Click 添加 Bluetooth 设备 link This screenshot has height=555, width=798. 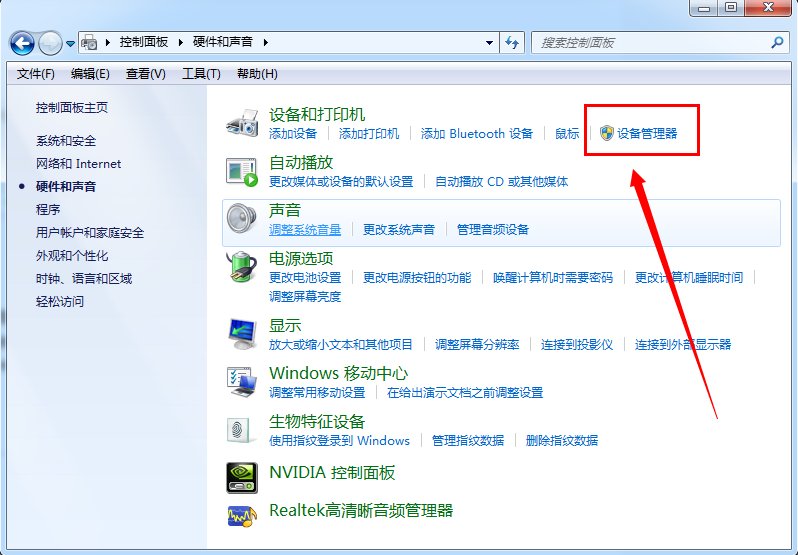pos(476,134)
